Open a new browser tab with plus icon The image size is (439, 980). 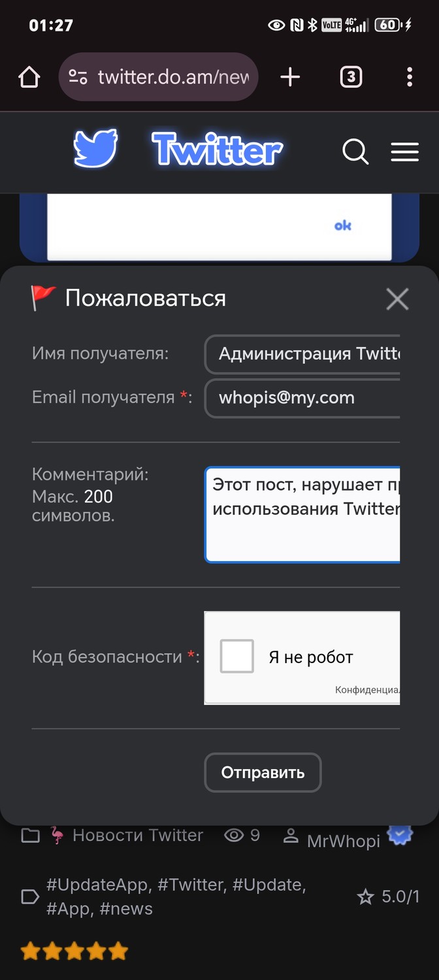pyautogui.click(x=290, y=77)
